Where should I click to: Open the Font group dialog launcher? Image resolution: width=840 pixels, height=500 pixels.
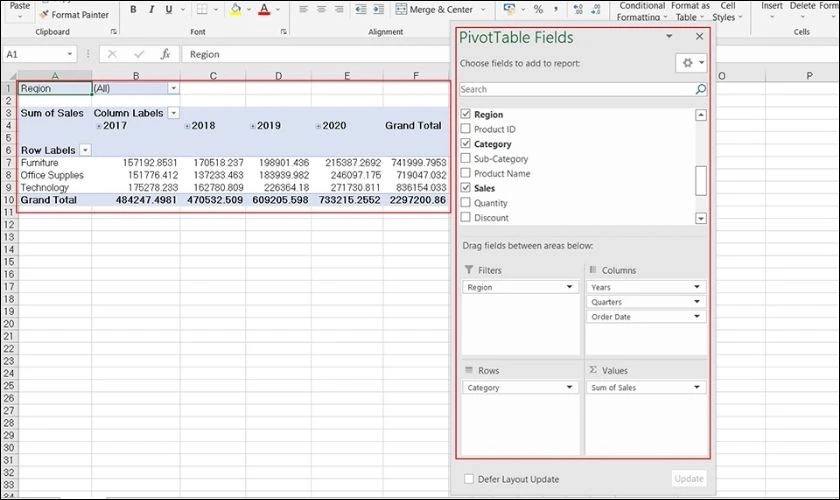click(283, 32)
